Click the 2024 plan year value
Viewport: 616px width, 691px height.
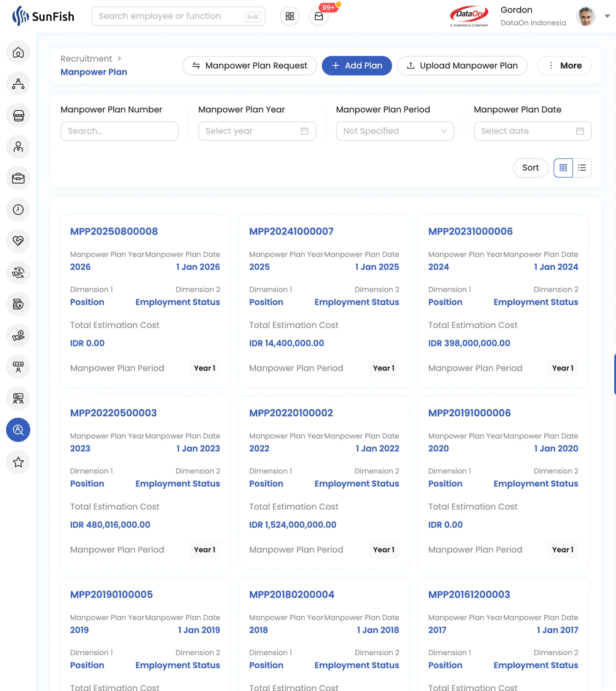point(439,267)
